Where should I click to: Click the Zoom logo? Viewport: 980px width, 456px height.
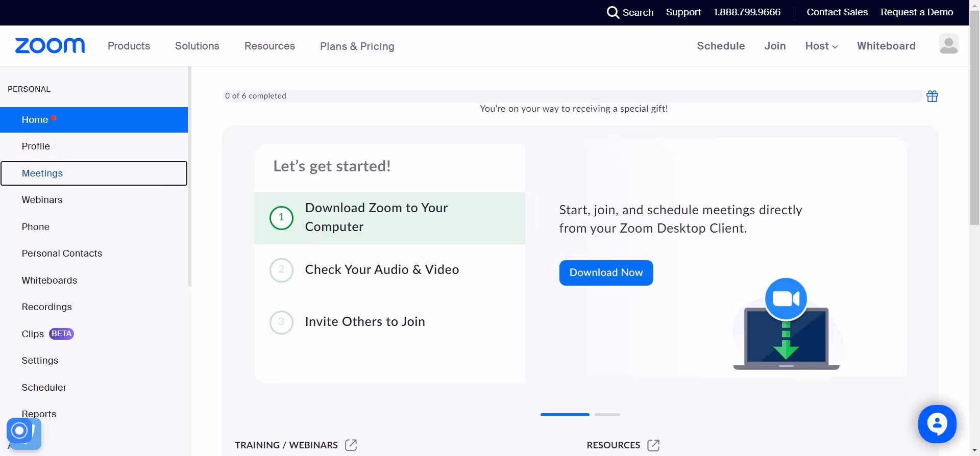coord(50,45)
